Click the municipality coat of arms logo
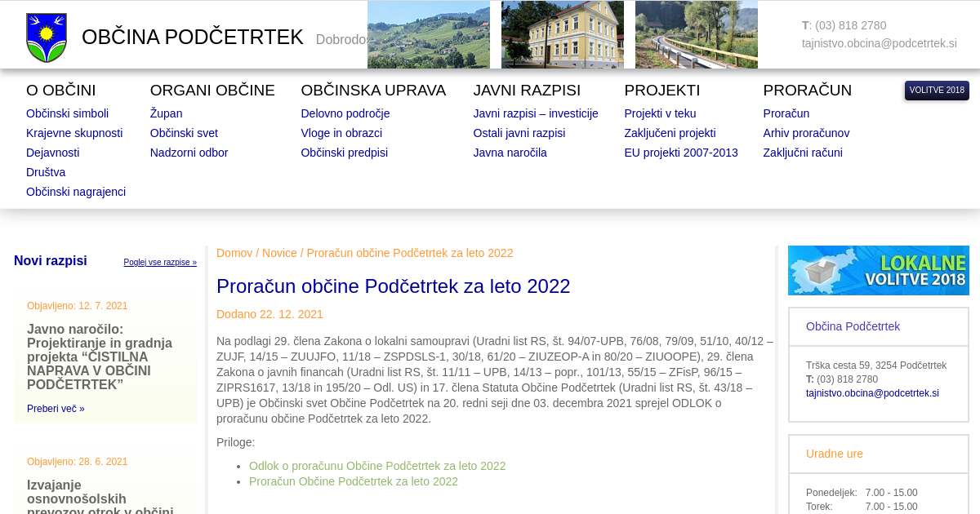The image size is (980, 514). tap(47, 38)
